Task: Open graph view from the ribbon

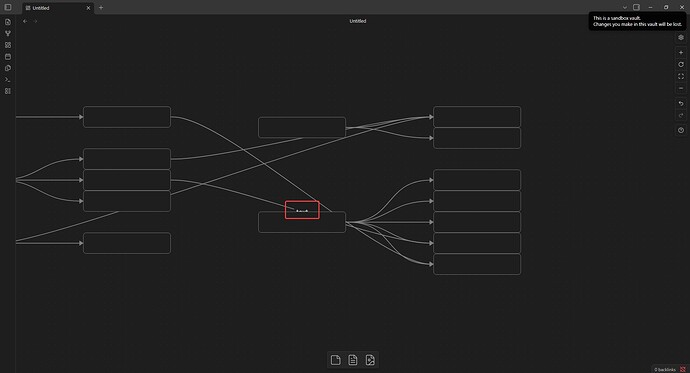Action: 7,33
